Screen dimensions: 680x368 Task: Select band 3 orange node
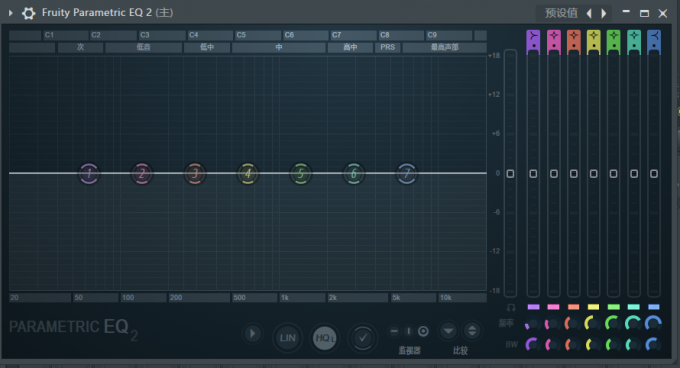point(195,174)
